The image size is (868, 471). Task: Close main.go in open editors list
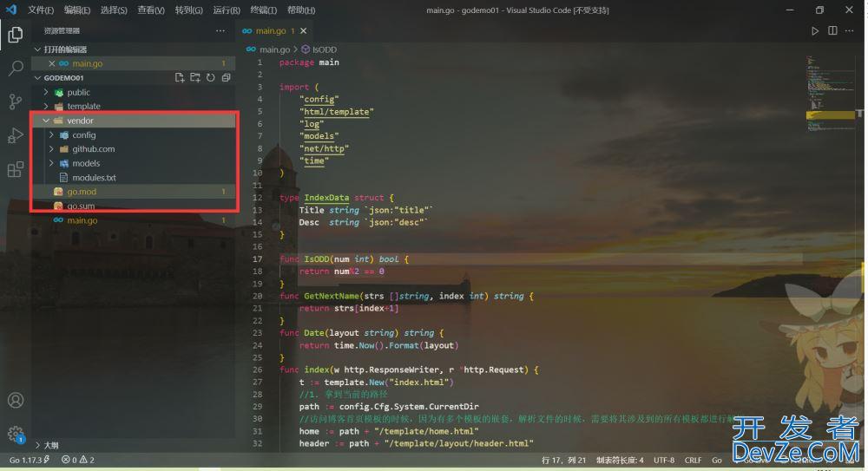(51, 63)
